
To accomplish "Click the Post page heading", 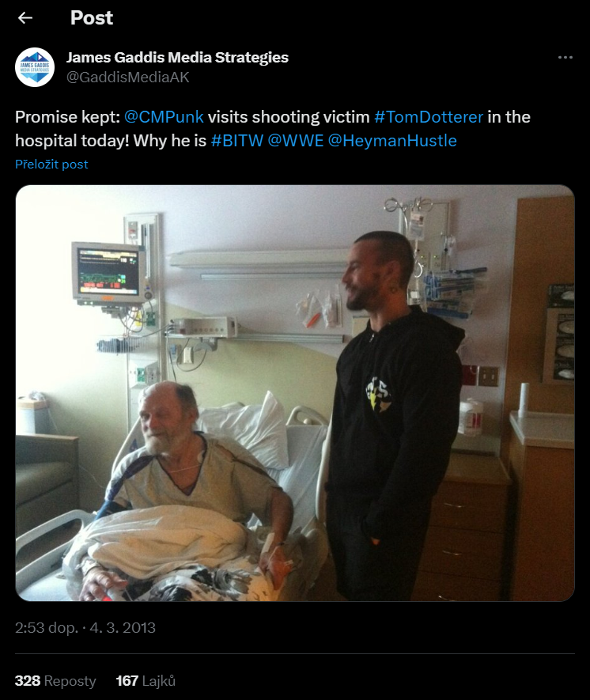I will [92, 18].
